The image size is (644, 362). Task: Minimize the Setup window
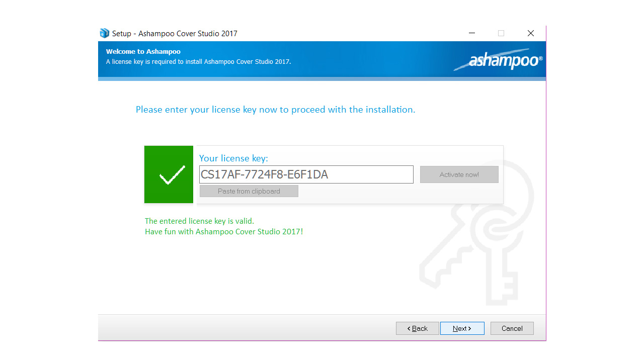(x=472, y=33)
